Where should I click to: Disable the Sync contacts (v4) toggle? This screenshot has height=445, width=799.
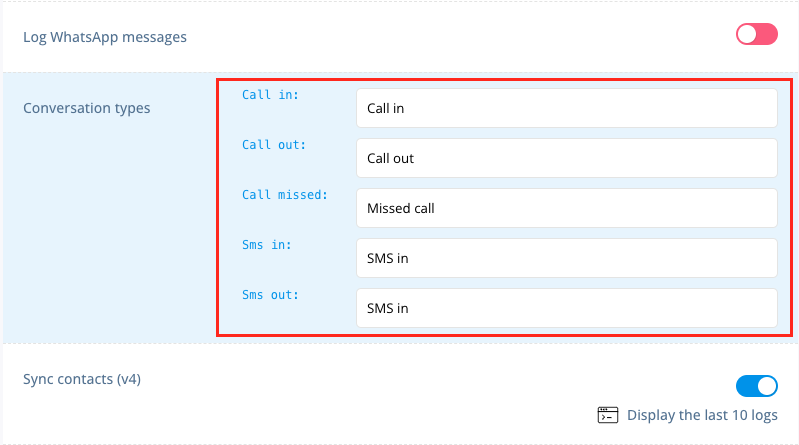coord(757,386)
